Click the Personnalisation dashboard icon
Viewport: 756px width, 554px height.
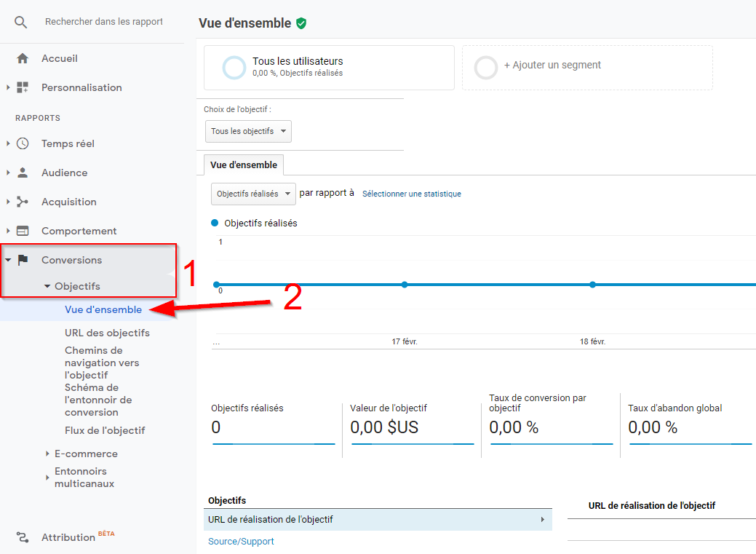click(23, 87)
